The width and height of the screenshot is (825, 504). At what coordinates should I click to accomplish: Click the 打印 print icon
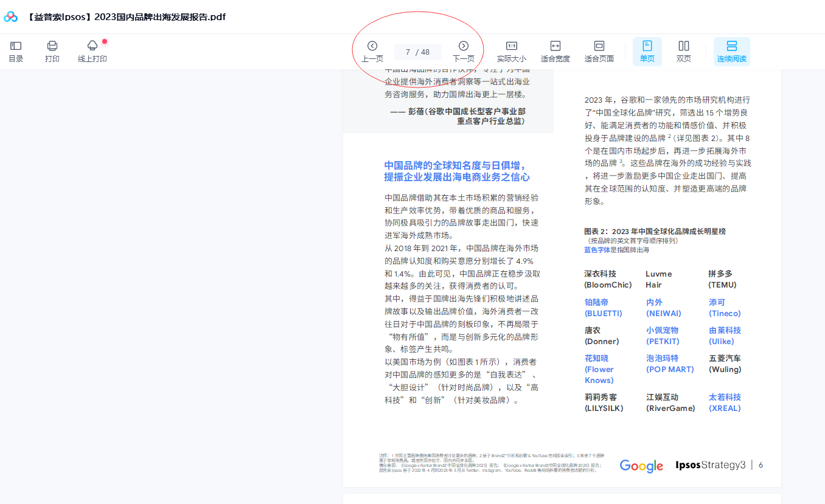(x=52, y=51)
